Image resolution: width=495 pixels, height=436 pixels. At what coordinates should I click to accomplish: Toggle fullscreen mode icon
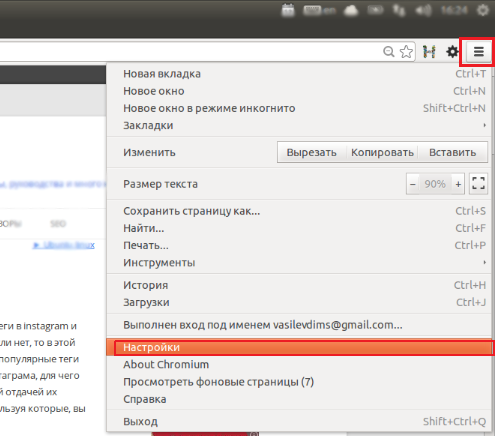[x=478, y=183]
